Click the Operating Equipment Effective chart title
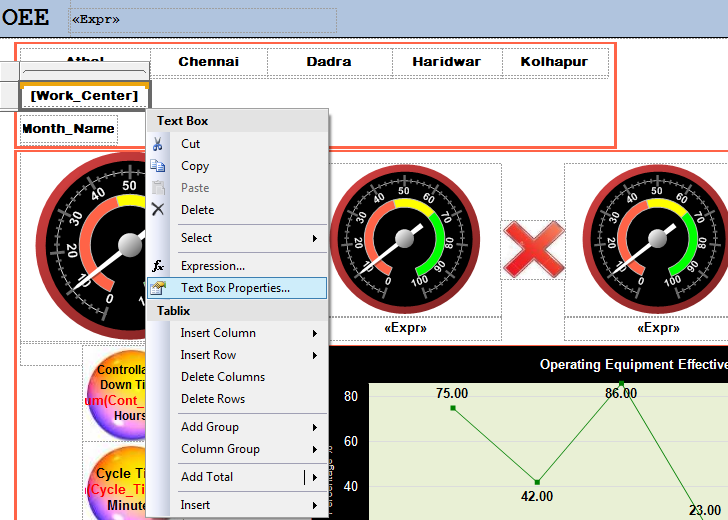The height and width of the screenshot is (520, 728). [x=633, y=364]
